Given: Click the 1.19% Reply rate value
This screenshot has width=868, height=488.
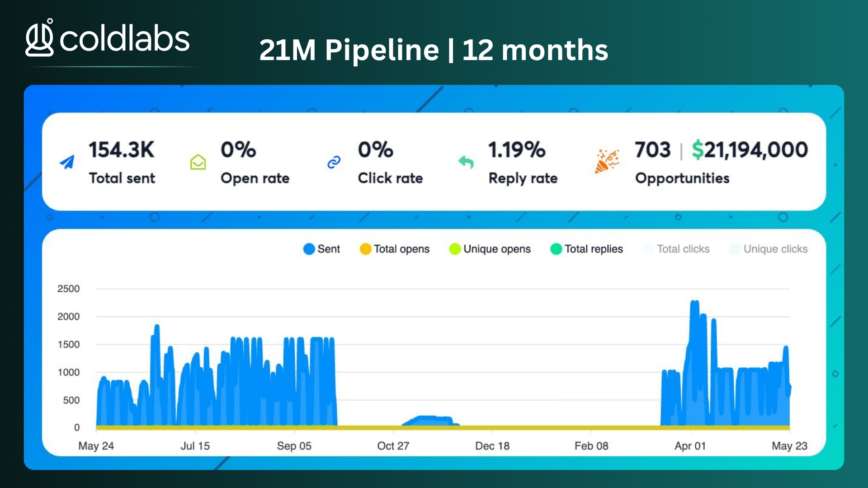Looking at the screenshot, I should coord(517,150).
